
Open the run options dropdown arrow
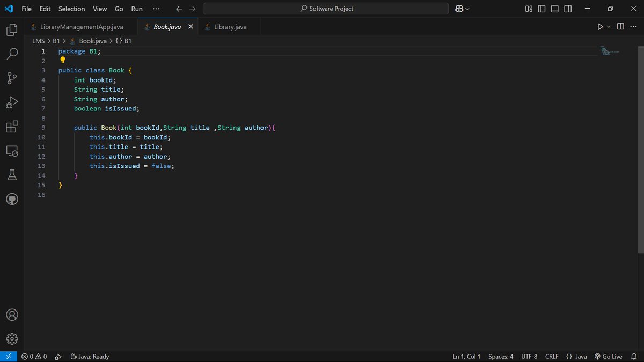[609, 27]
